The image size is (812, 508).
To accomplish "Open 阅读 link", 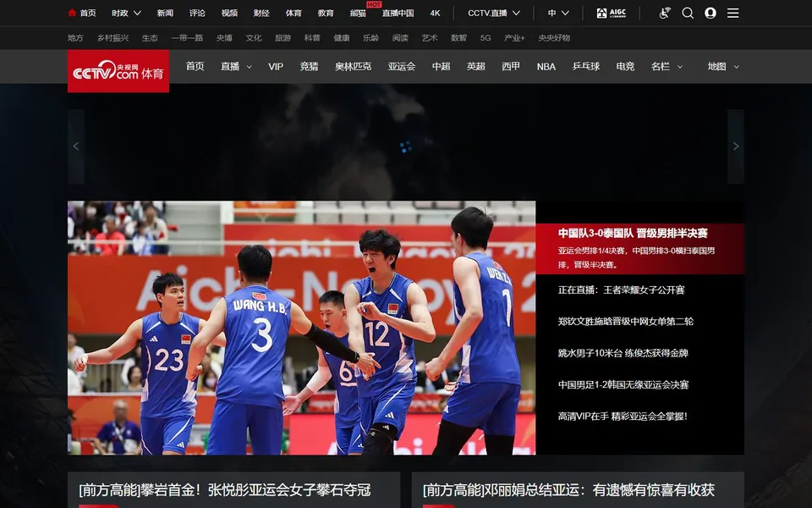I will tap(400, 38).
